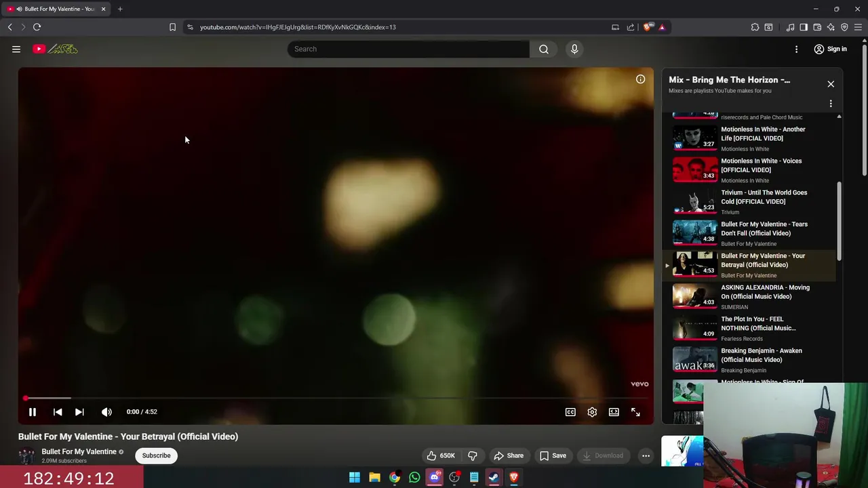Open new browser tab

point(120,9)
